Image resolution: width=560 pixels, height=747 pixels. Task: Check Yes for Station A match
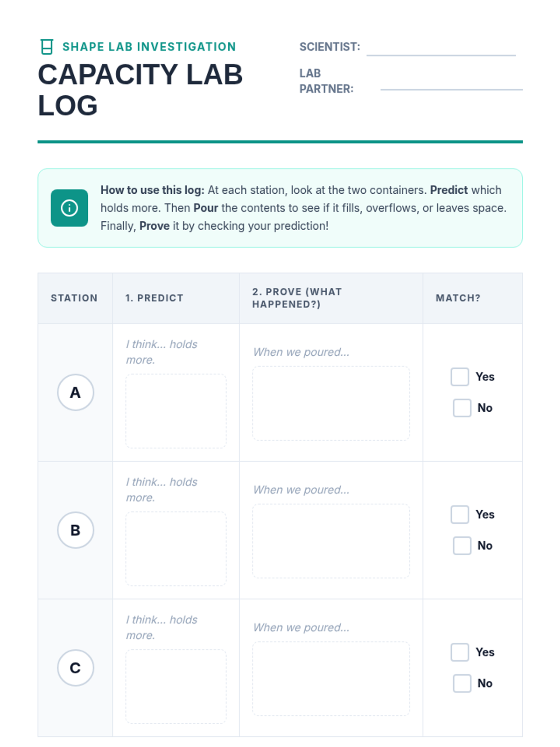pos(460,377)
